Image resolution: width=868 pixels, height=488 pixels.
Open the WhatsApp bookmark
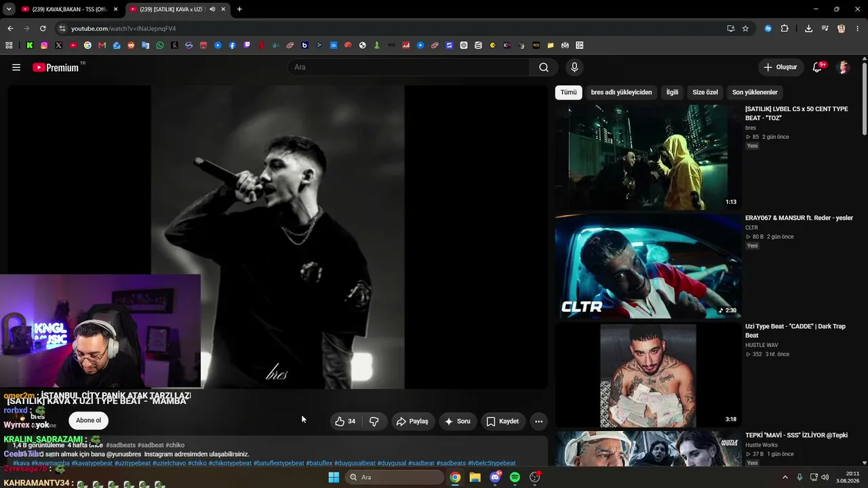pos(160,45)
